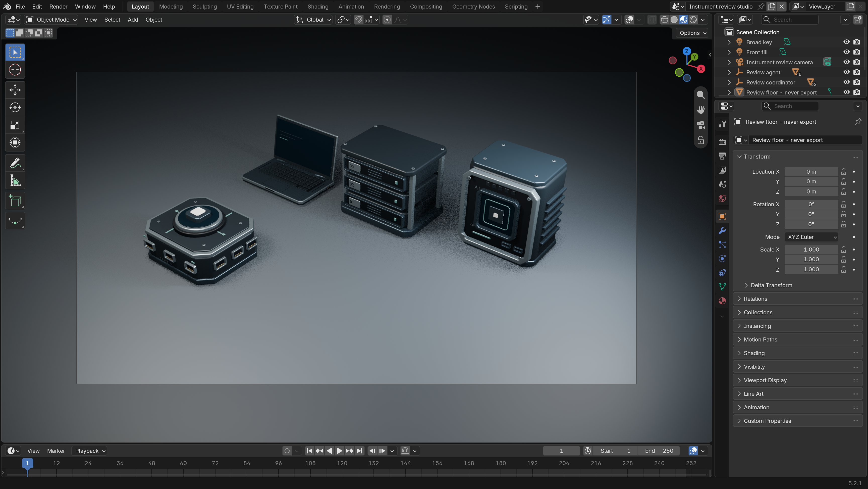Switch to rendered viewport shading
Viewport: 868px width, 489px height.
coord(693,20)
